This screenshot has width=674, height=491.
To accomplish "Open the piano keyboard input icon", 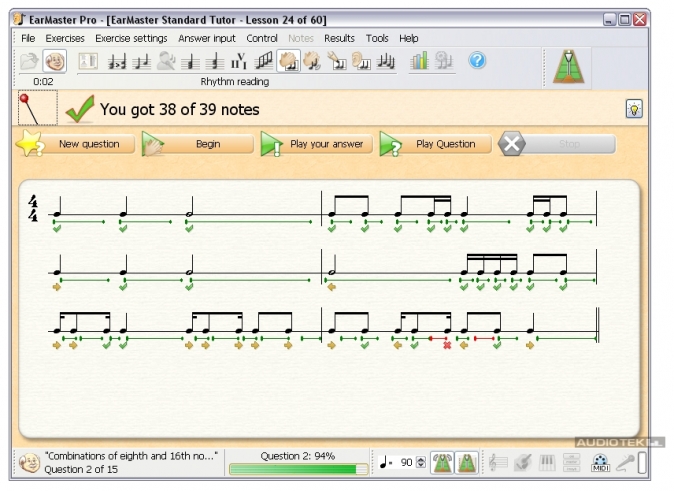I will click(x=547, y=463).
